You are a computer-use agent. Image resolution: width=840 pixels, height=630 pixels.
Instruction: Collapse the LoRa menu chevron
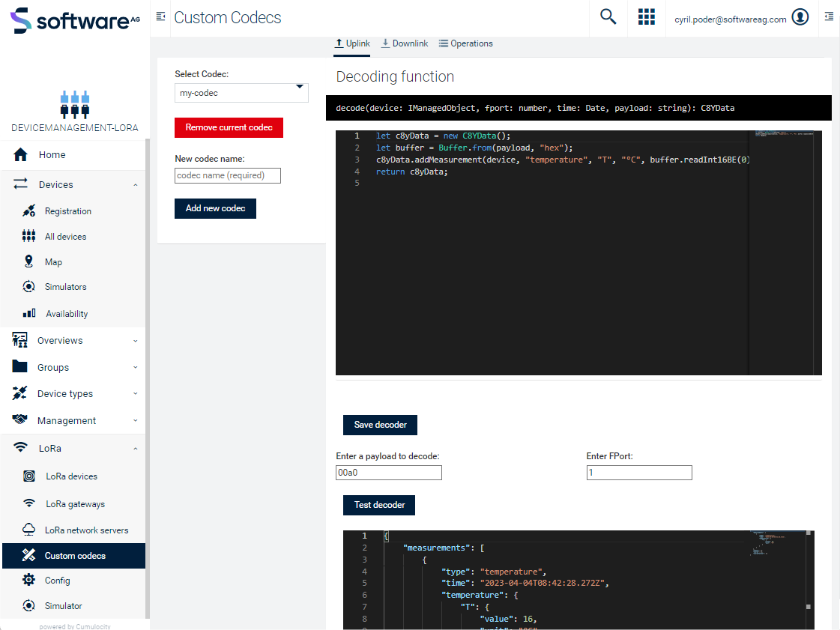[135, 449]
